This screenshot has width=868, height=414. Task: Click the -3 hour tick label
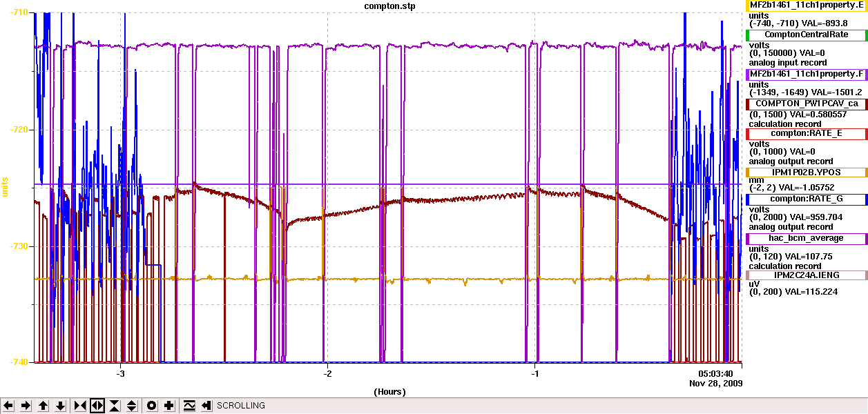click(x=120, y=373)
